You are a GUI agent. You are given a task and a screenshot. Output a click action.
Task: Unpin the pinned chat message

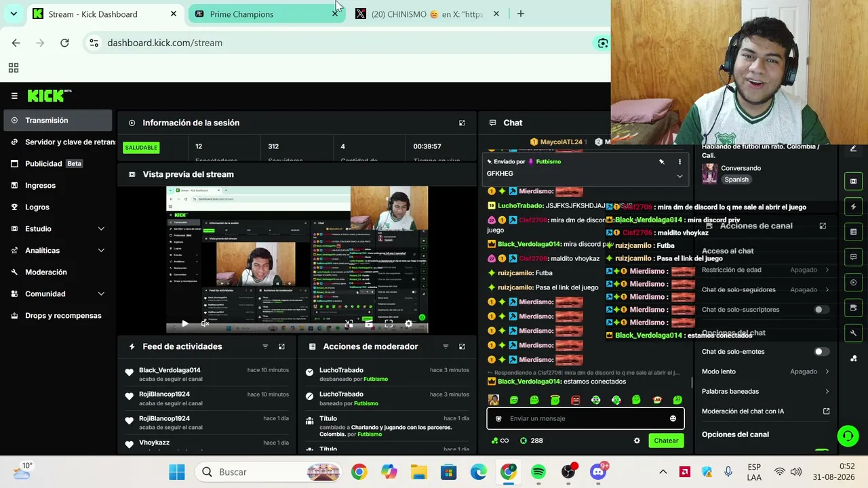pos(661,162)
